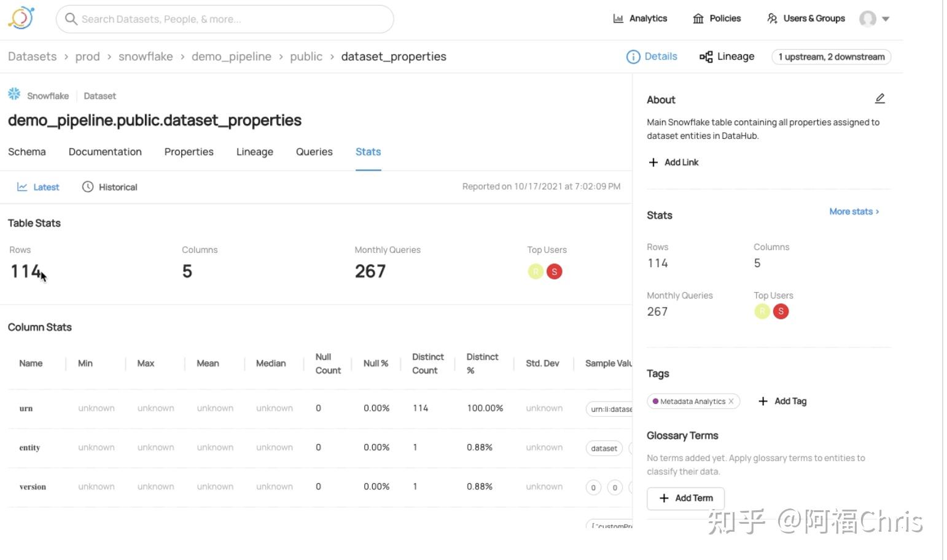Click the snowflake breadcrumb entry
The width and height of the screenshot is (947, 560).
coord(146,56)
